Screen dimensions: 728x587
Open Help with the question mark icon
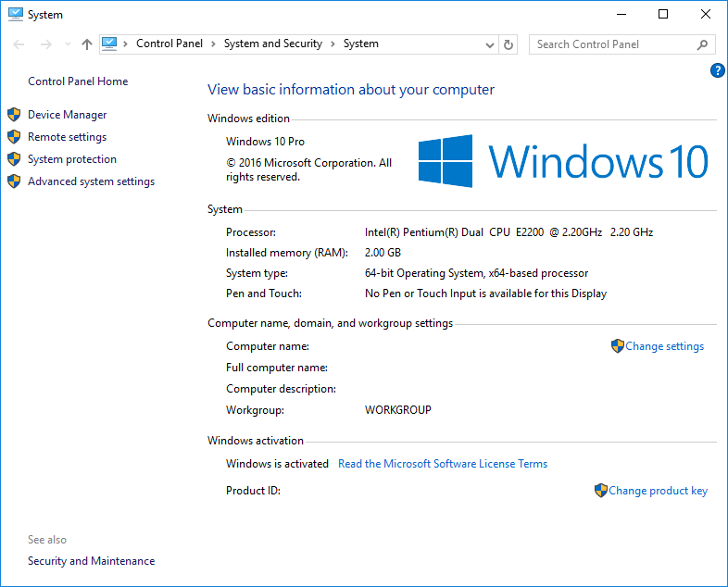717,70
